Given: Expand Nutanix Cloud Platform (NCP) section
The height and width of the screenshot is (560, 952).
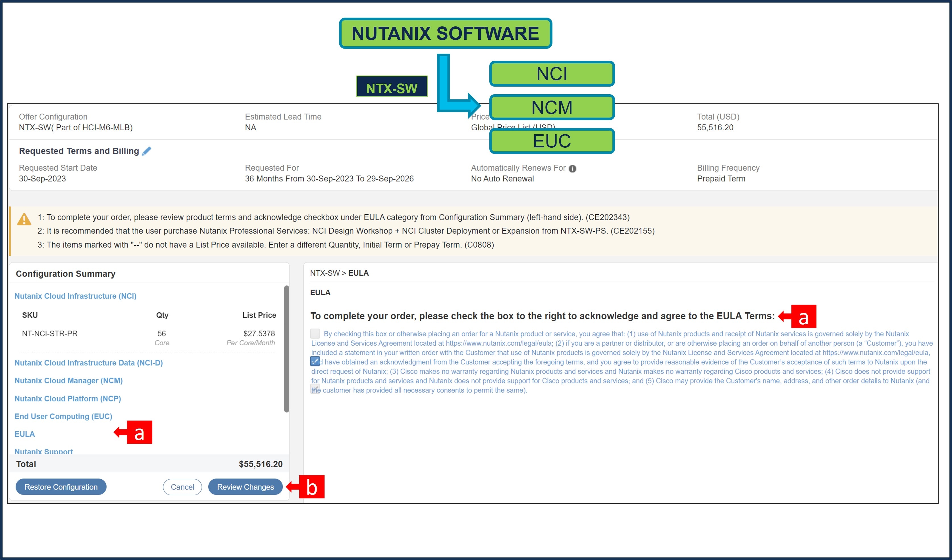Looking at the screenshot, I should [68, 399].
